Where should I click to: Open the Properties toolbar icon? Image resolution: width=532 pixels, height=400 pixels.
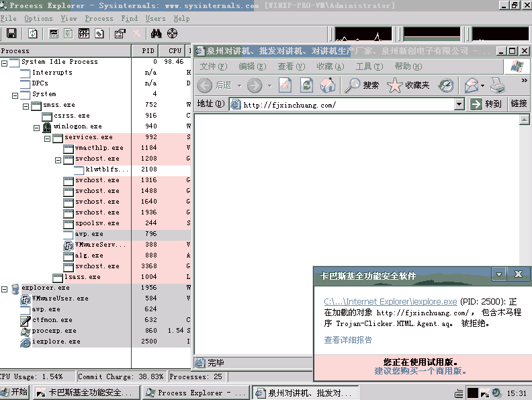[120, 33]
